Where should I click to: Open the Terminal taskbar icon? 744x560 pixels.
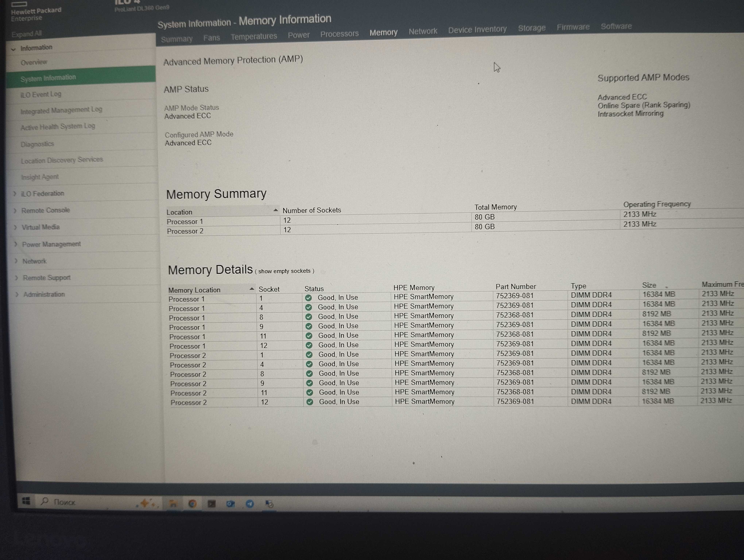click(212, 503)
